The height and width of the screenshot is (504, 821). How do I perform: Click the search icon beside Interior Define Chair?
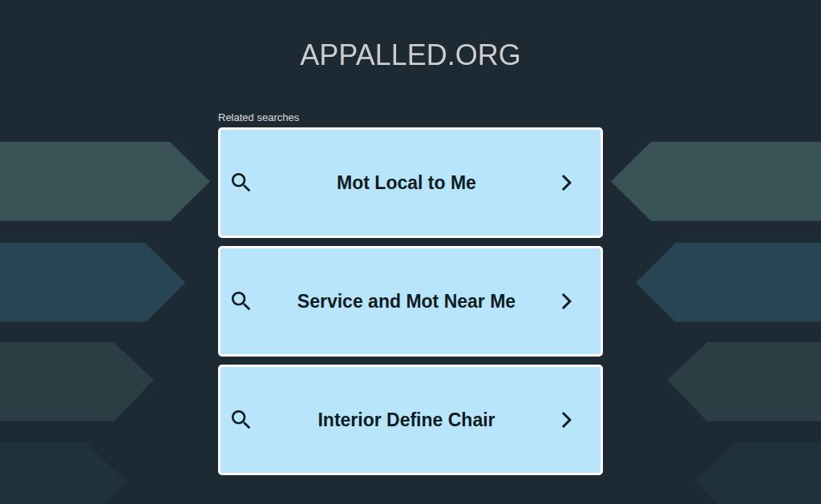point(241,420)
